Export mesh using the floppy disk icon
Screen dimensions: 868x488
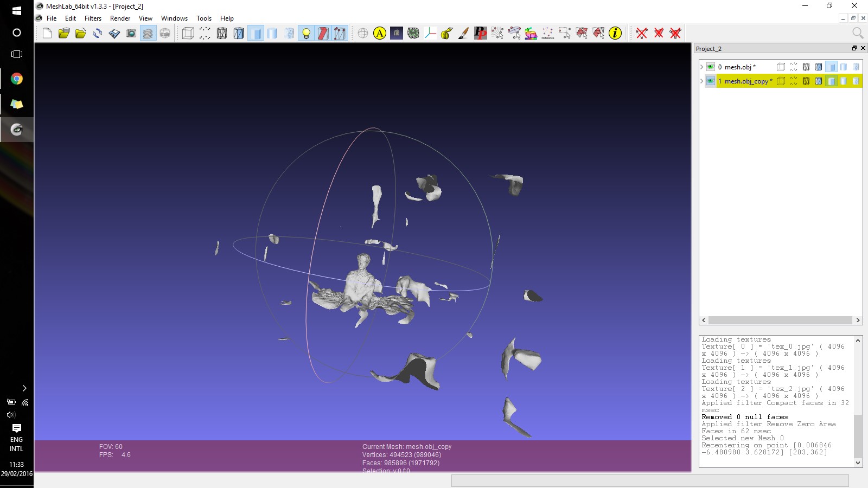click(x=114, y=34)
